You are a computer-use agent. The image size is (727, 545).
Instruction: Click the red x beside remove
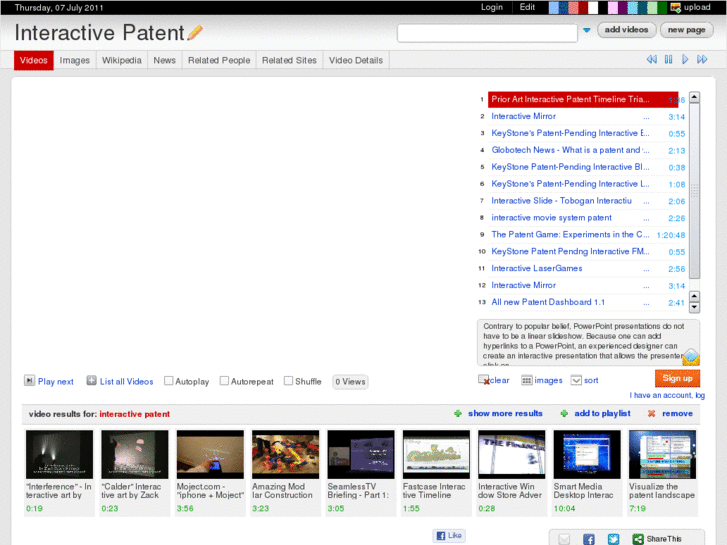[x=651, y=413]
